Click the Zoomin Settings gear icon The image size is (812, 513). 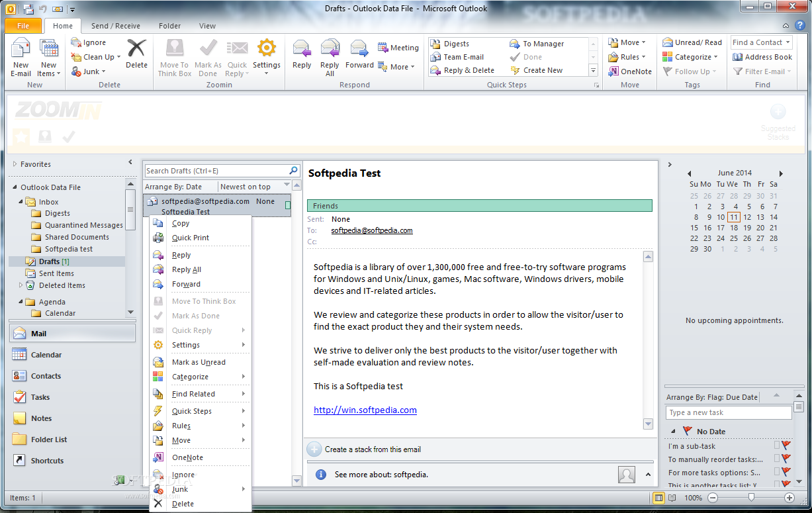point(267,48)
